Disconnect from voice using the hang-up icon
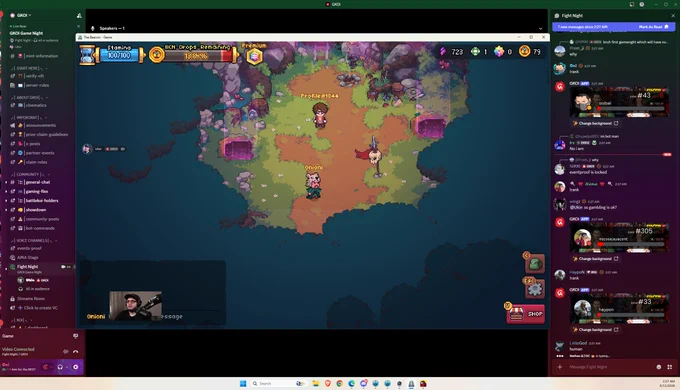 [75, 351]
